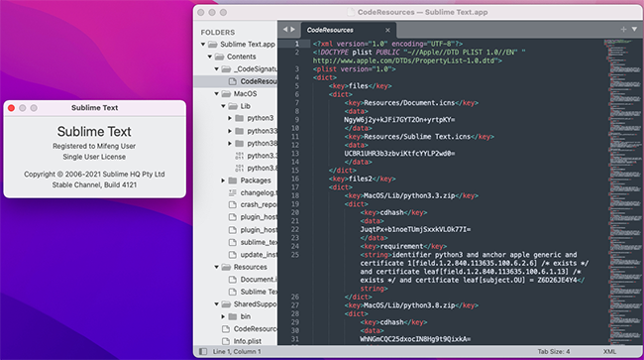Click line number 16 in the gutter
Viewport: 644px width, 360px height.
[295, 179]
